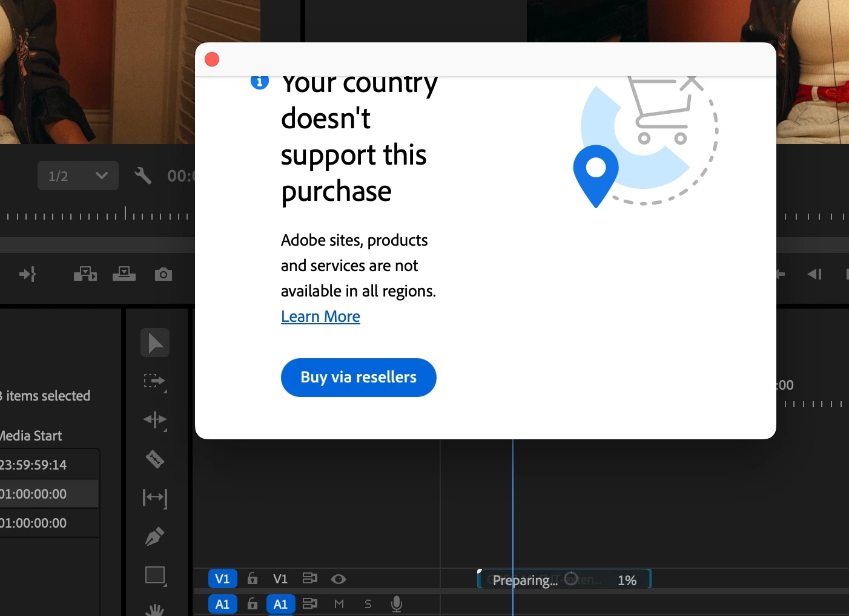Open the Learn More link
This screenshot has height=616, width=849.
click(320, 316)
